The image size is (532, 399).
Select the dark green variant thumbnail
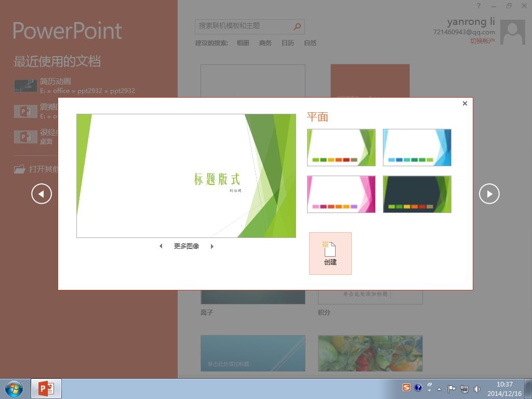click(x=417, y=194)
